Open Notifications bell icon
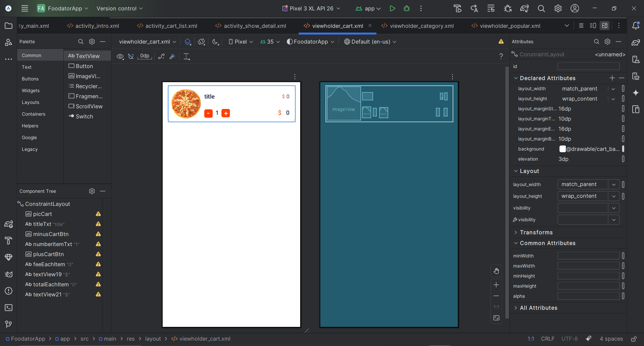Viewport: 644px width, 346px height. coord(636,25)
